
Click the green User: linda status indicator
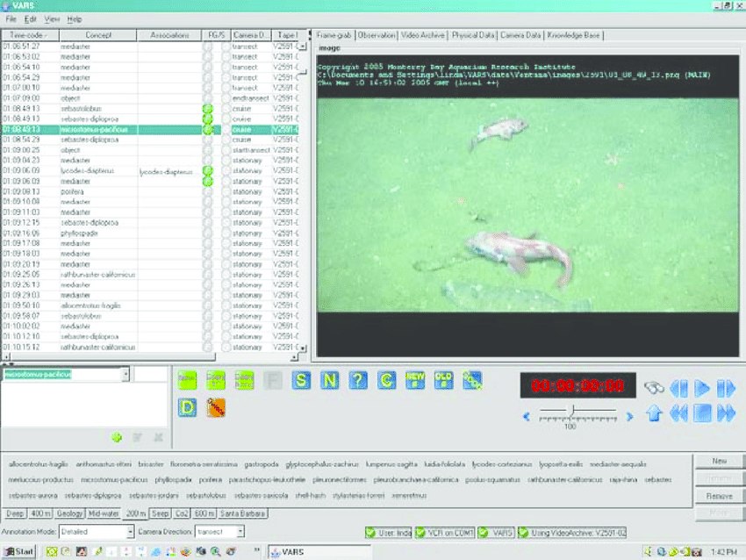pyautogui.click(x=388, y=533)
